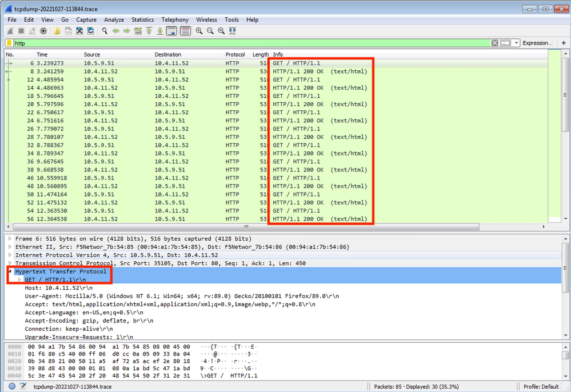Expand the Ethernet II details row
This screenshot has width=571, height=392.
(9, 247)
